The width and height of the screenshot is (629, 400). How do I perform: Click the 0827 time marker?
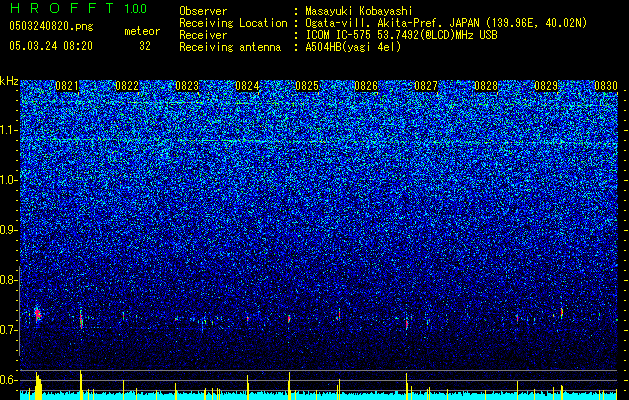point(426,86)
